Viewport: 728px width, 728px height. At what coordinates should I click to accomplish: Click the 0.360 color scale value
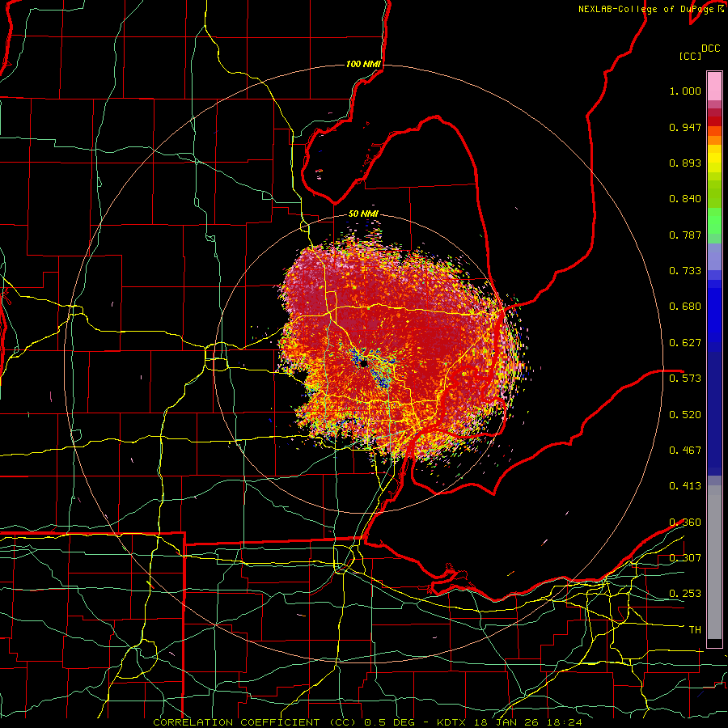coord(685,523)
